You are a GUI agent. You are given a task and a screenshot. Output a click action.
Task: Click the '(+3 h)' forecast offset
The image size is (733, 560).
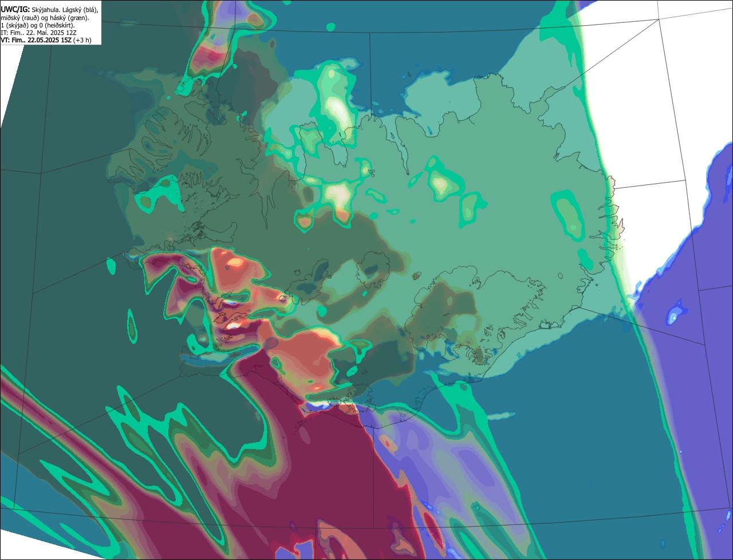pos(82,40)
